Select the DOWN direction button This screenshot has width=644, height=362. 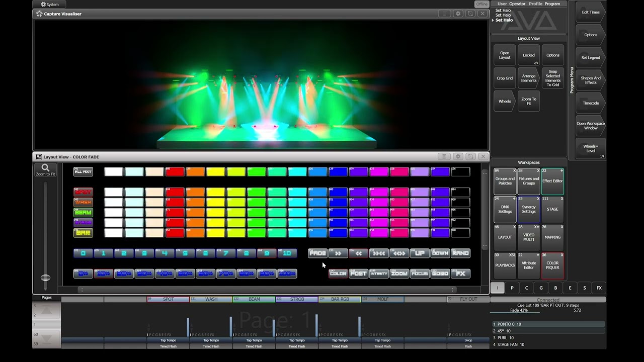440,253
